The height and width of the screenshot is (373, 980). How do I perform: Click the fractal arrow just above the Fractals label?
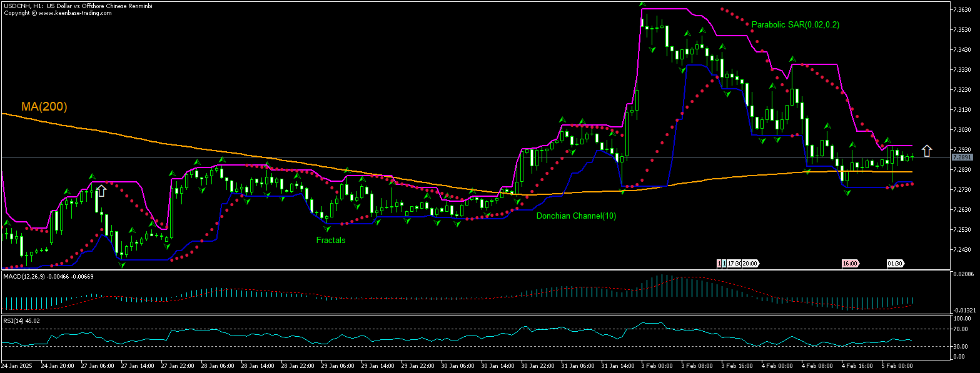(x=326, y=229)
